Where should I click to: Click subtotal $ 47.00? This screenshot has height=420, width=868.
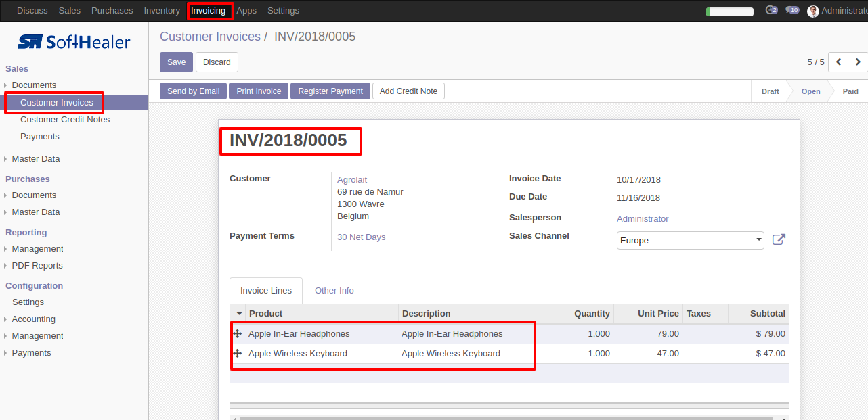click(x=771, y=354)
